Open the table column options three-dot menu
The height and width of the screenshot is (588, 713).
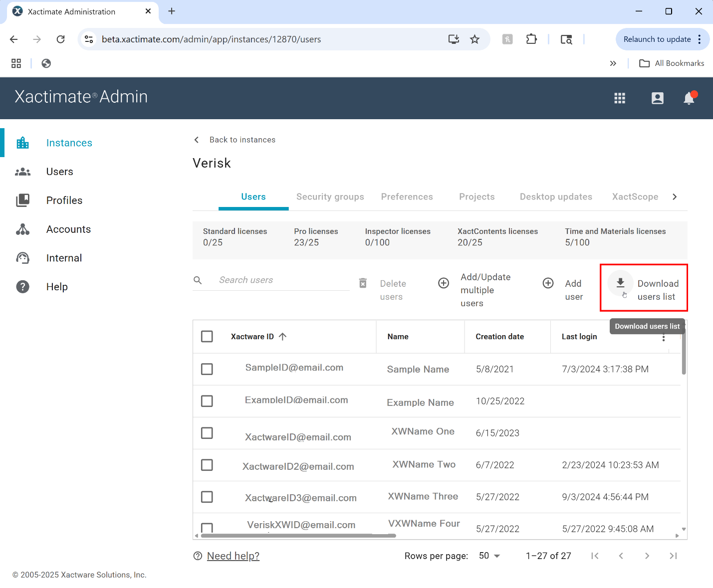pyautogui.click(x=664, y=338)
